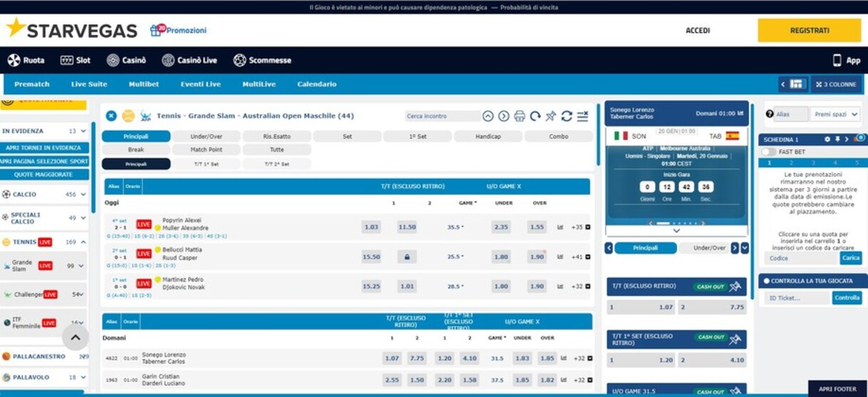Click the help question mark beside Alias
Screen dimensions: 868x397
769,114
